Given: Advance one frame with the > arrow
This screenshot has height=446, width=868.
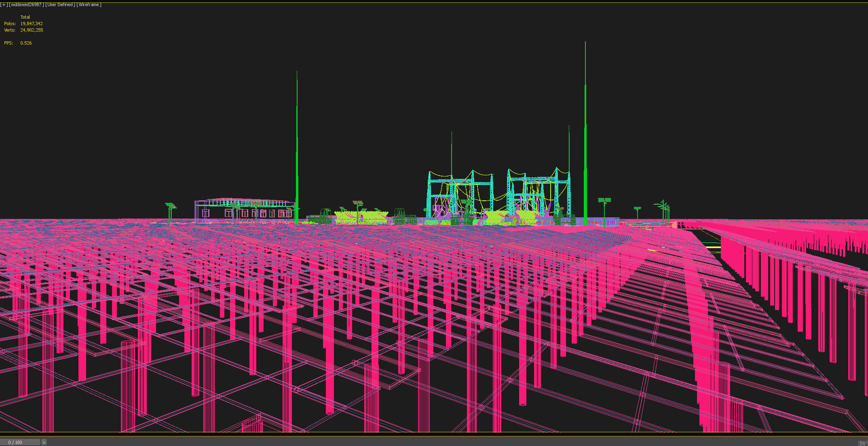Looking at the screenshot, I should (44, 442).
